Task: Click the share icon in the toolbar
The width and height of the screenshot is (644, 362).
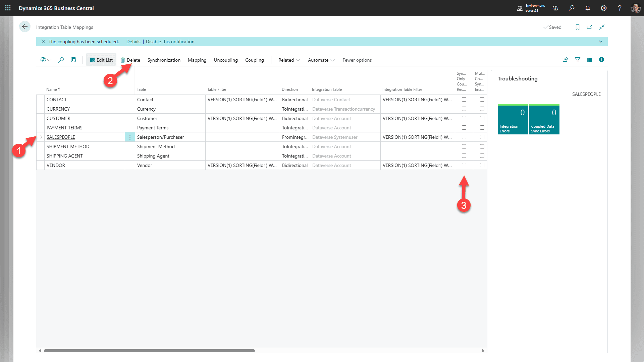Action: pyautogui.click(x=565, y=60)
